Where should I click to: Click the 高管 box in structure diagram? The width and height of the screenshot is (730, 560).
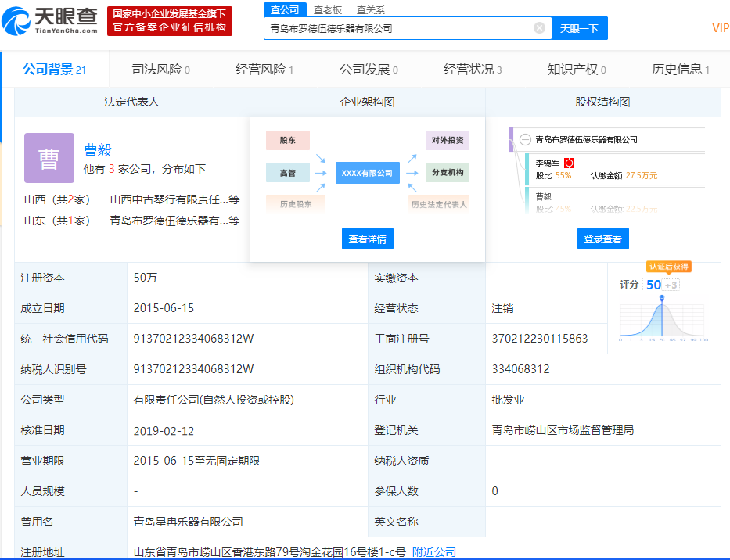(x=288, y=173)
